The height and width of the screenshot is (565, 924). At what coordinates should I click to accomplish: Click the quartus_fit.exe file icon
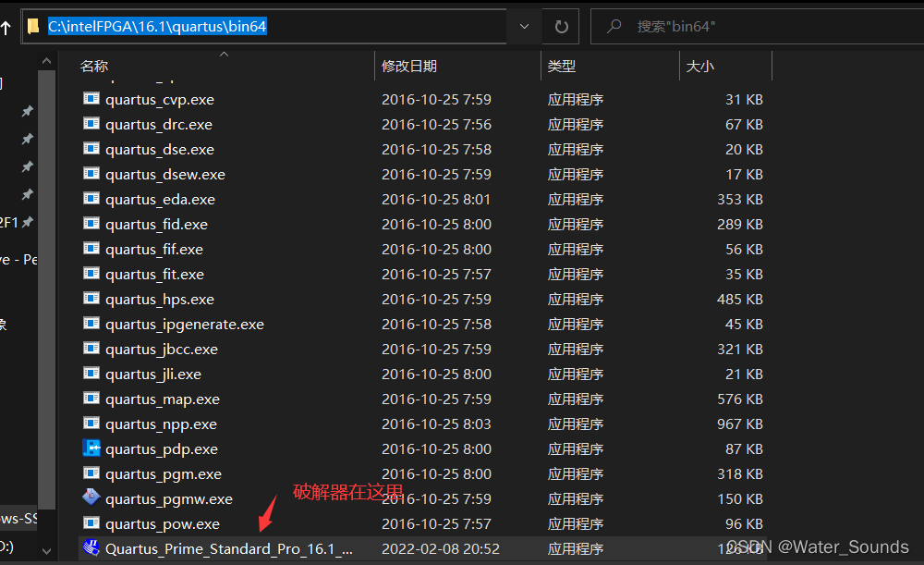pos(91,273)
